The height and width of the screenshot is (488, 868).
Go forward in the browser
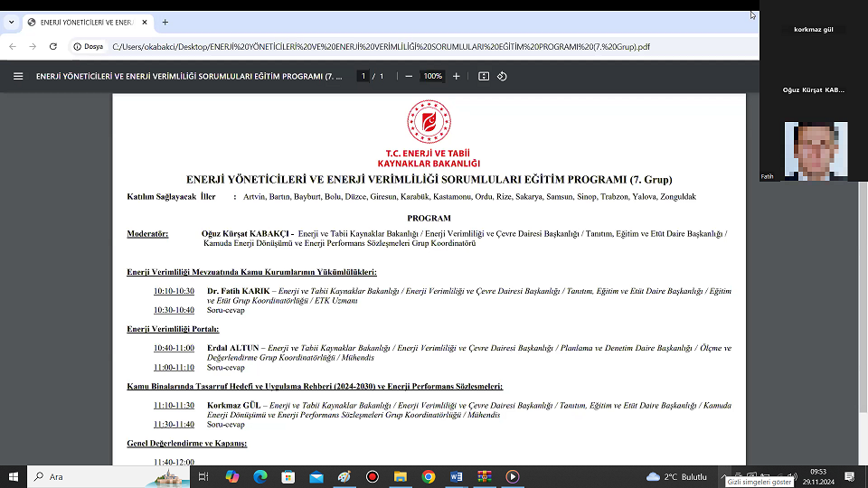tap(33, 46)
